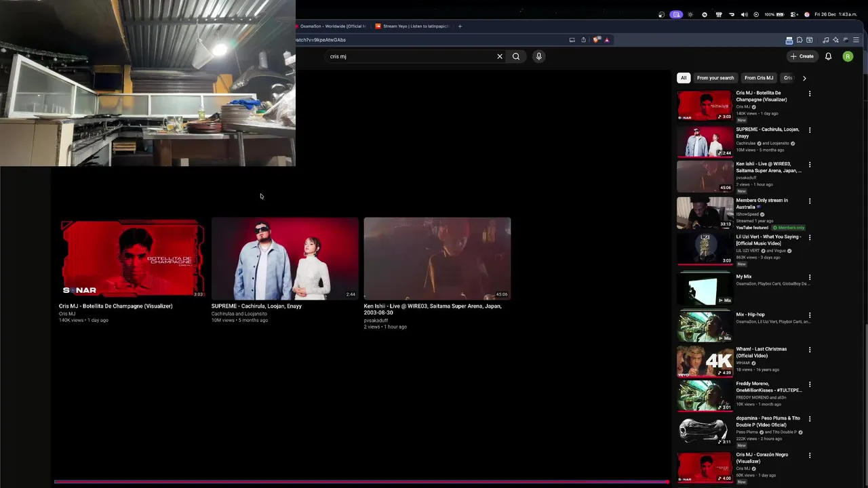Open more options for dopamina Peso Pluma video
Screen dimensions: 868x488
(x=810, y=419)
